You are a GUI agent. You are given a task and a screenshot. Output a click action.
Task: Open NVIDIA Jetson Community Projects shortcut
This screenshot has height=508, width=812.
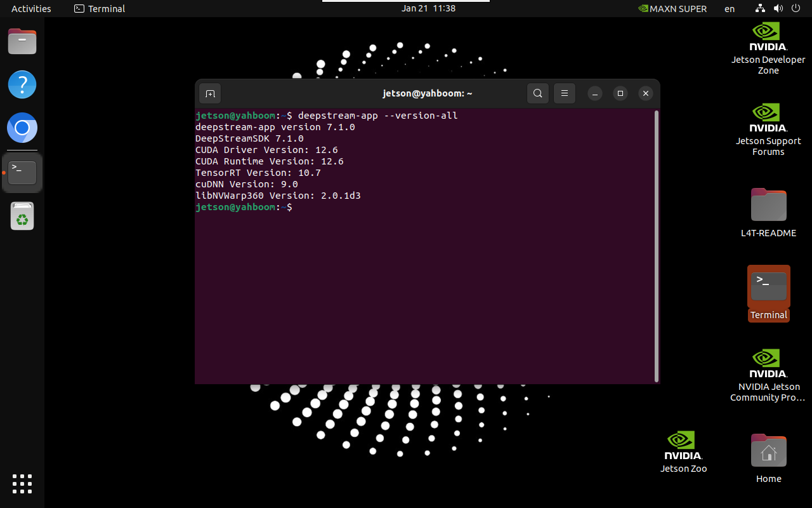[x=768, y=375]
